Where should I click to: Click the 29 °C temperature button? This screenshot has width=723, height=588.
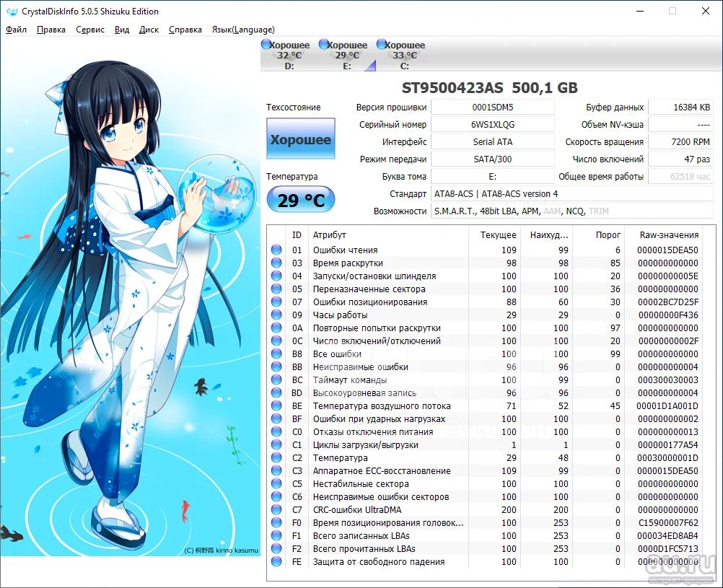(x=300, y=200)
